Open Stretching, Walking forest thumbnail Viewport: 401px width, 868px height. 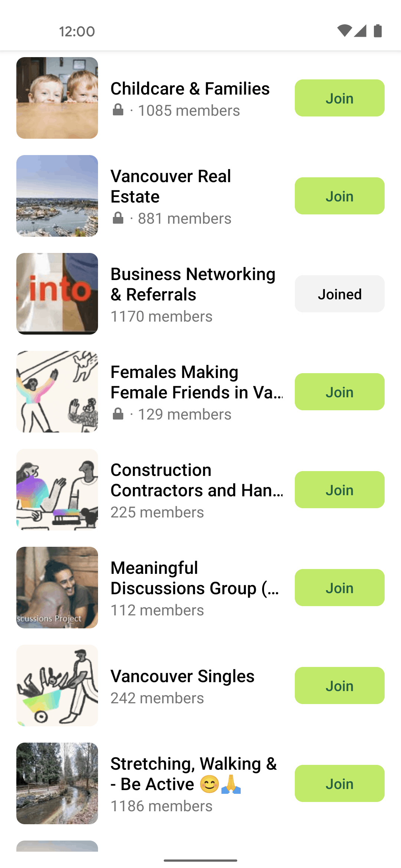pyautogui.click(x=57, y=783)
